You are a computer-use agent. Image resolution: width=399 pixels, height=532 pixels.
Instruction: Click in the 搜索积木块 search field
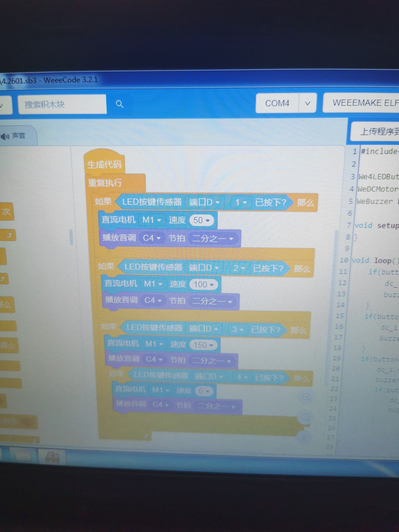click(61, 104)
